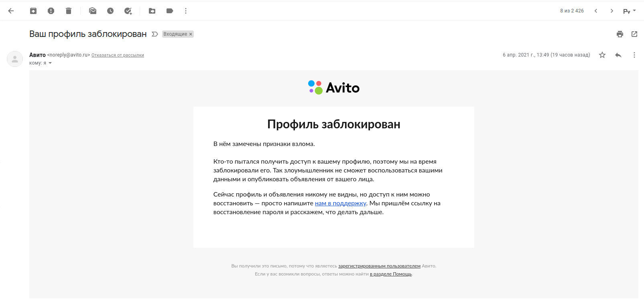644x304 pixels.
Task: Open the labels icon menu
Action: pos(170,11)
